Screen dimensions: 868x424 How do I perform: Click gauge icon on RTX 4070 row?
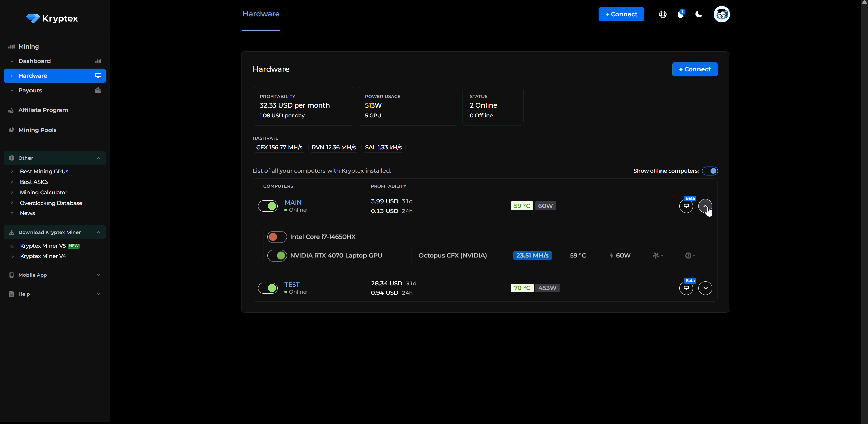pyautogui.click(x=688, y=255)
